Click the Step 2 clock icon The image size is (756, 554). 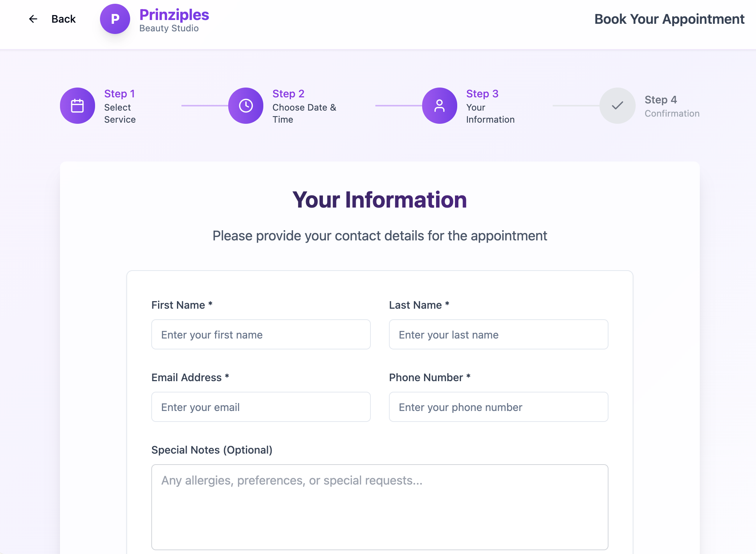[x=246, y=106]
